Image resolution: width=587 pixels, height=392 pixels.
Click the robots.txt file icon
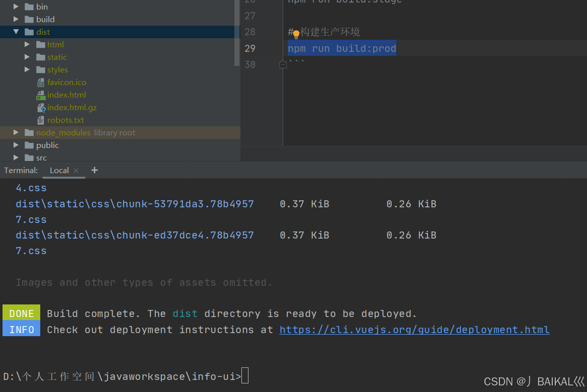(41, 120)
